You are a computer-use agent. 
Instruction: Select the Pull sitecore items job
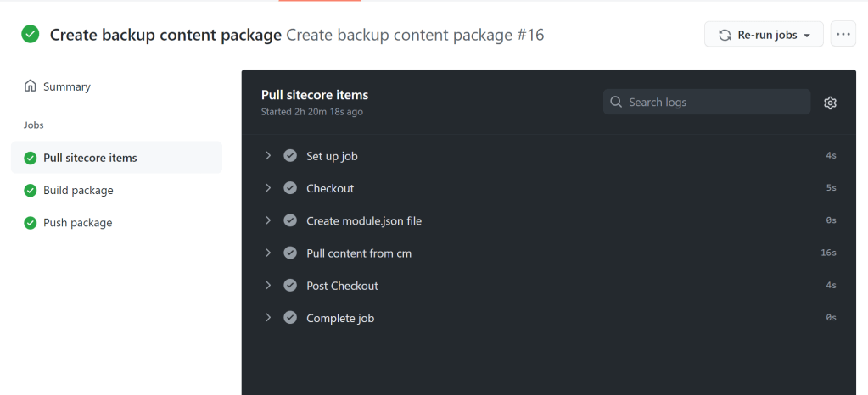[90, 158]
